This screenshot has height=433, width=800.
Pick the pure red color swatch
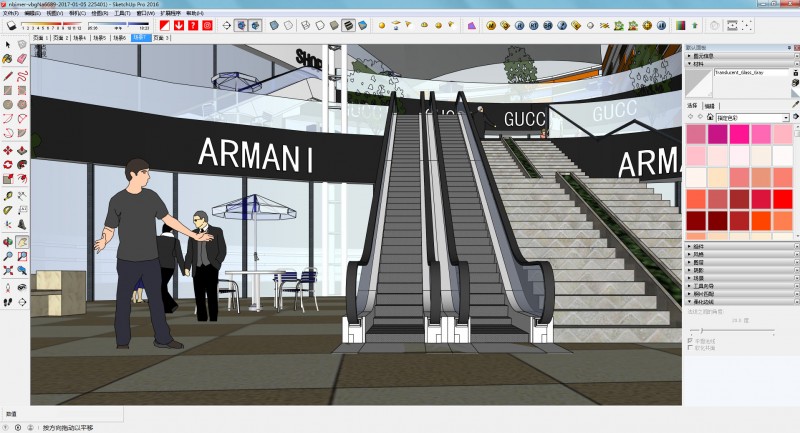click(x=783, y=199)
